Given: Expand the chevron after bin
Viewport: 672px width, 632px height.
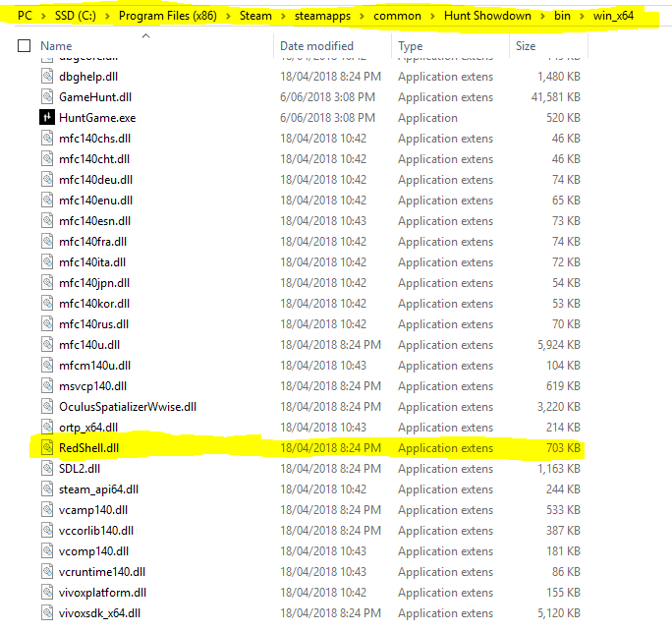Looking at the screenshot, I should 582,17.
